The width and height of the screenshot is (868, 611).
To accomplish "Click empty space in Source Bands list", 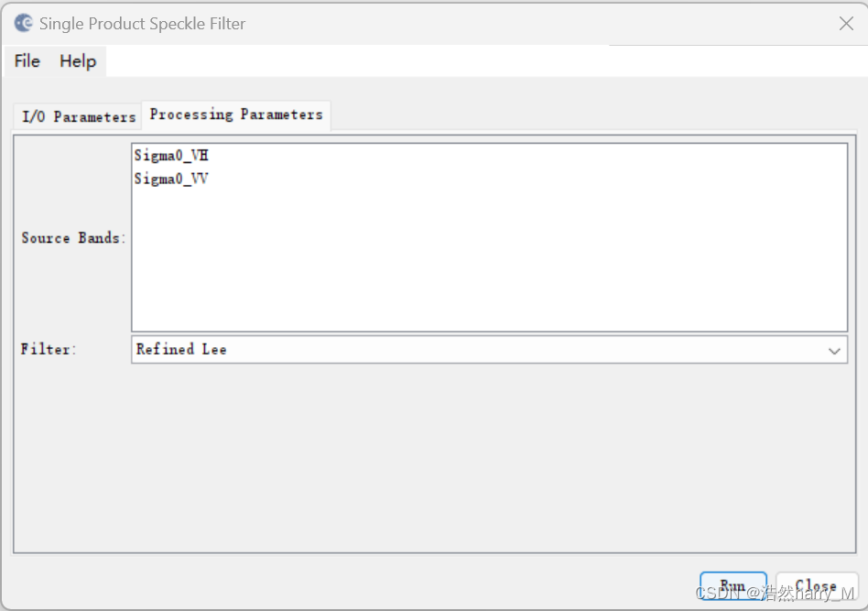I will pos(489,266).
